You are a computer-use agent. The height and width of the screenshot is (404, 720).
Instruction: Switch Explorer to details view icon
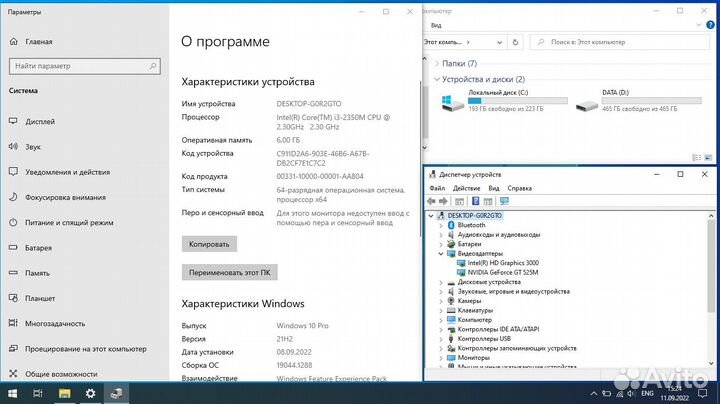pyautogui.click(x=696, y=157)
